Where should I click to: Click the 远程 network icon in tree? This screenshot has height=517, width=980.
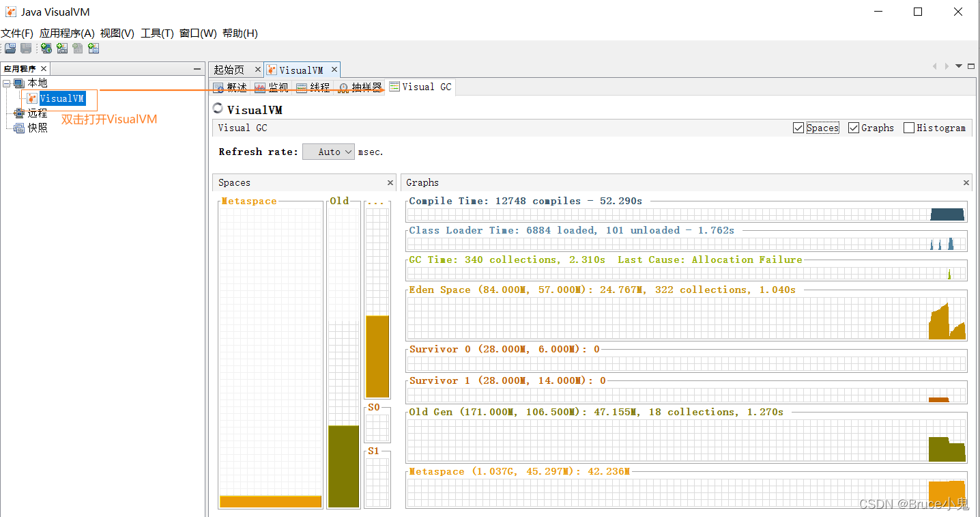(x=19, y=113)
